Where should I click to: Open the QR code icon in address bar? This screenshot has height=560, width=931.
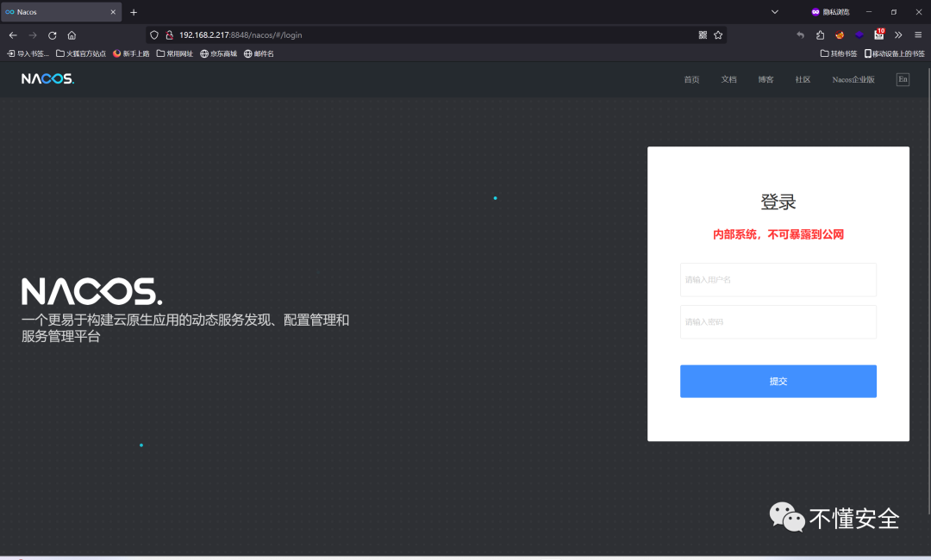703,35
